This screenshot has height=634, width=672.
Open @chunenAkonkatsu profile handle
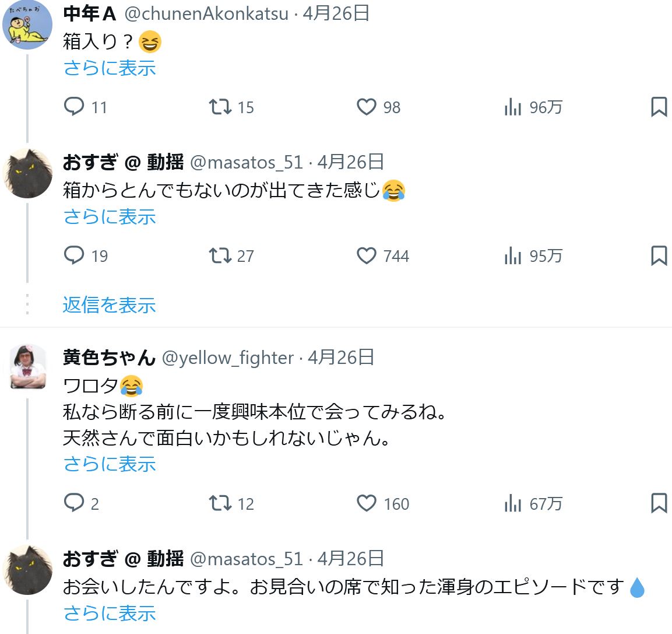(207, 13)
